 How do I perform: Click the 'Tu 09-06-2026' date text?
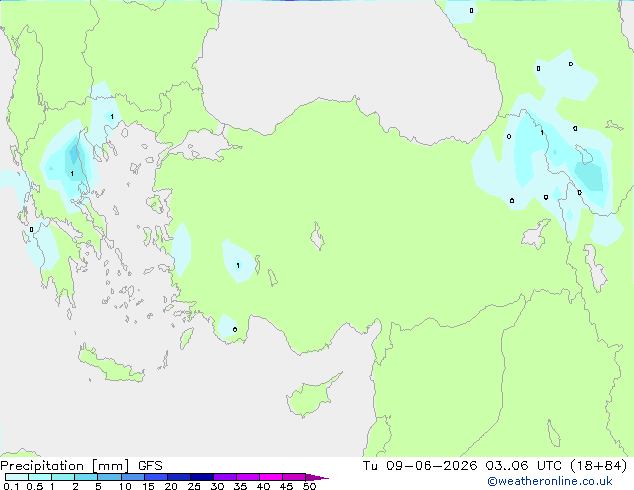click(x=420, y=466)
